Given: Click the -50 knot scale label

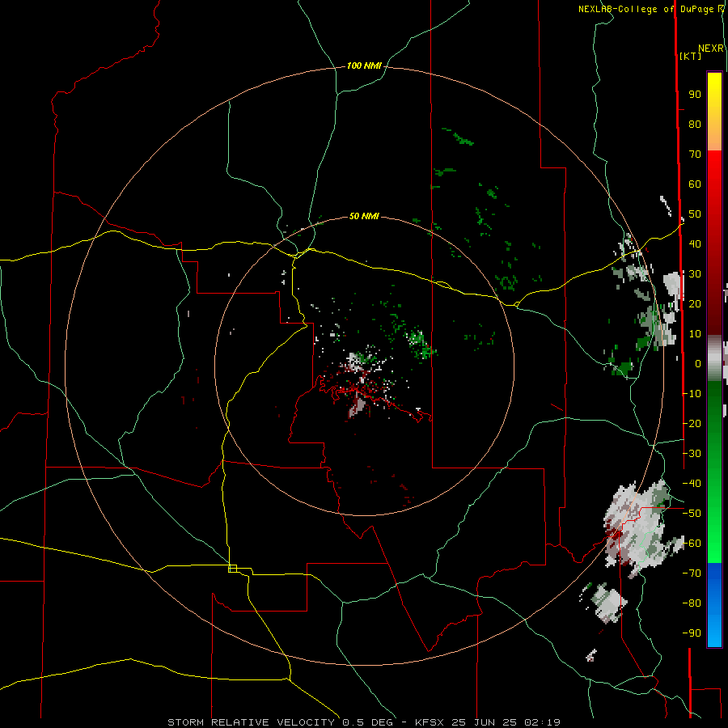Looking at the screenshot, I should (x=692, y=514).
